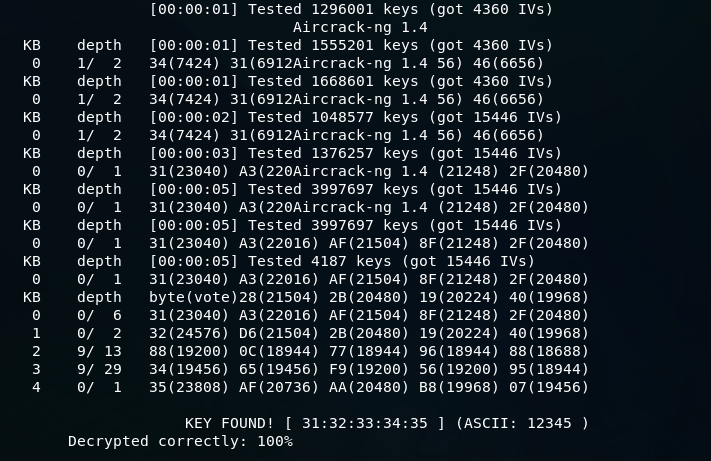The height and width of the screenshot is (461, 711).
Task: Click the value 07(19456) in row 4
Action: coord(549,387)
